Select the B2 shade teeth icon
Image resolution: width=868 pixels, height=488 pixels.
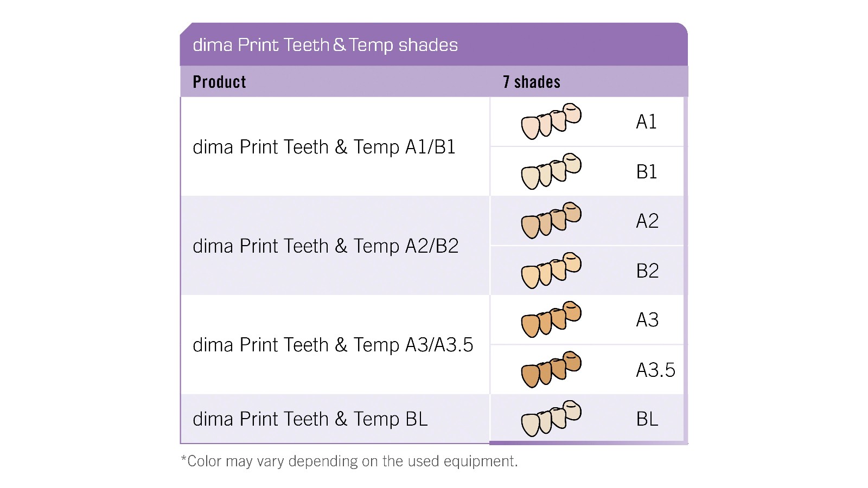coord(551,271)
